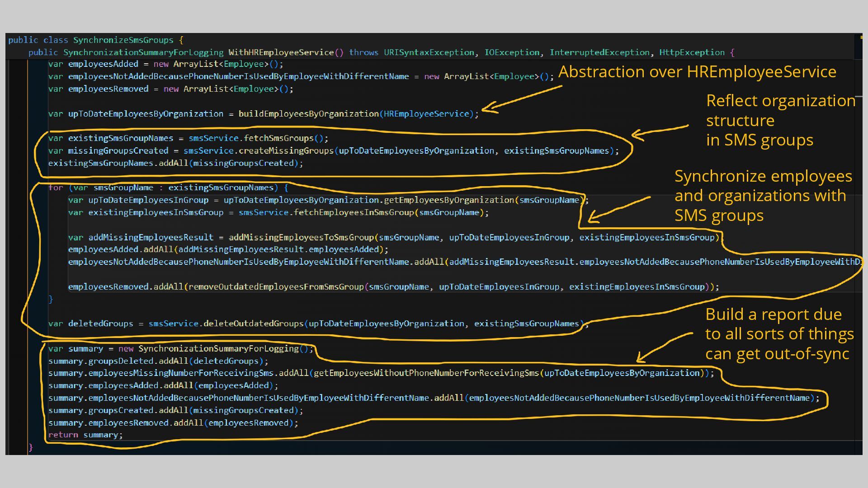Click the fetchEmployeesInSmsGroup method call
This screenshot has height=488, width=868.
coord(354,212)
